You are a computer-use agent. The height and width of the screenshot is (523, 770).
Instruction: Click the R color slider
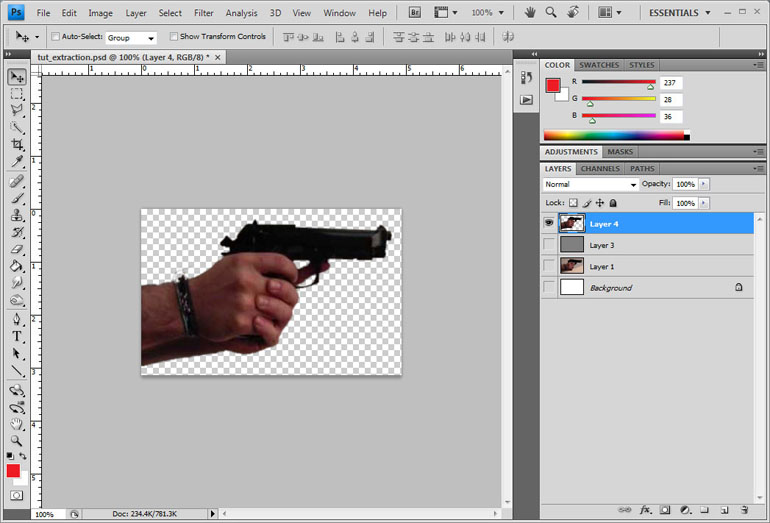click(x=619, y=82)
